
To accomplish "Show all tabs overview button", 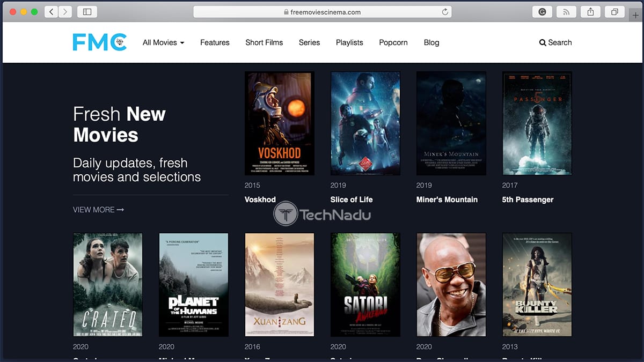I will click(x=614, y=12).
